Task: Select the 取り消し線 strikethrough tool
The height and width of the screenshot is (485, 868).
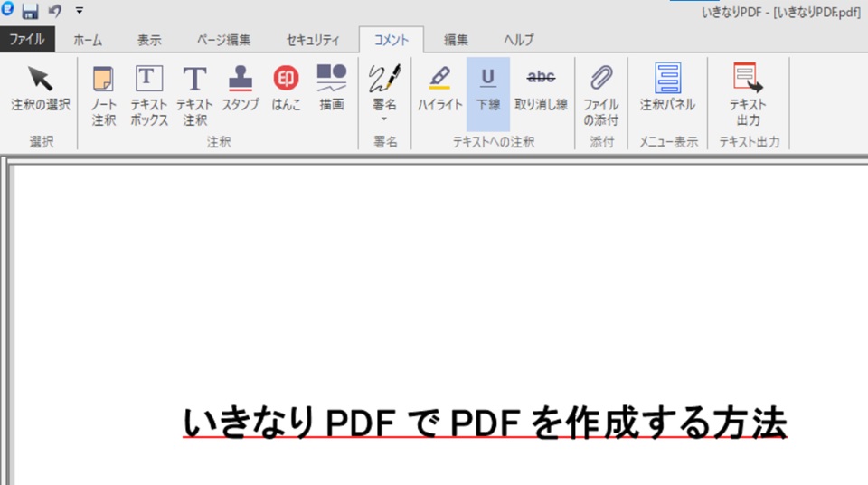Action: (x=541, y=89)
